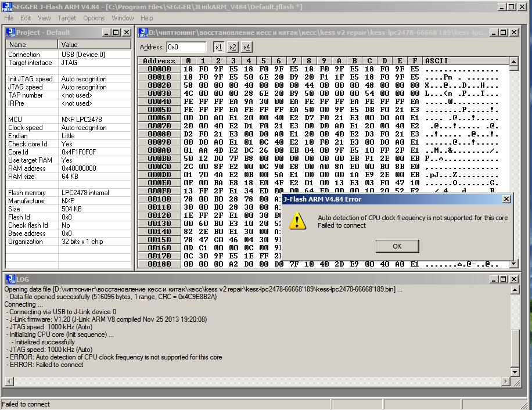532x410 pixels.
Task: Click address row 00180 in hex view
Action: pyautogui.click(x=159, y=264)
